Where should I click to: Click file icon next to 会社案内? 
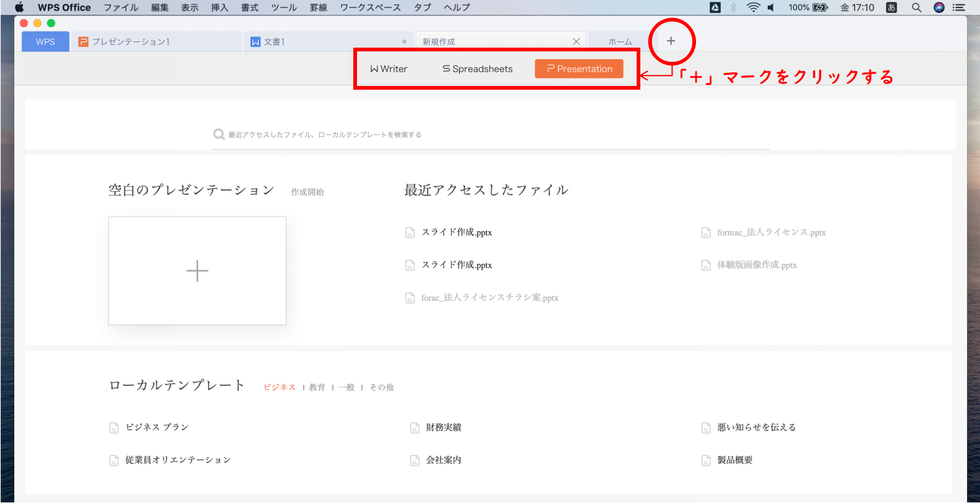[415, 460]
